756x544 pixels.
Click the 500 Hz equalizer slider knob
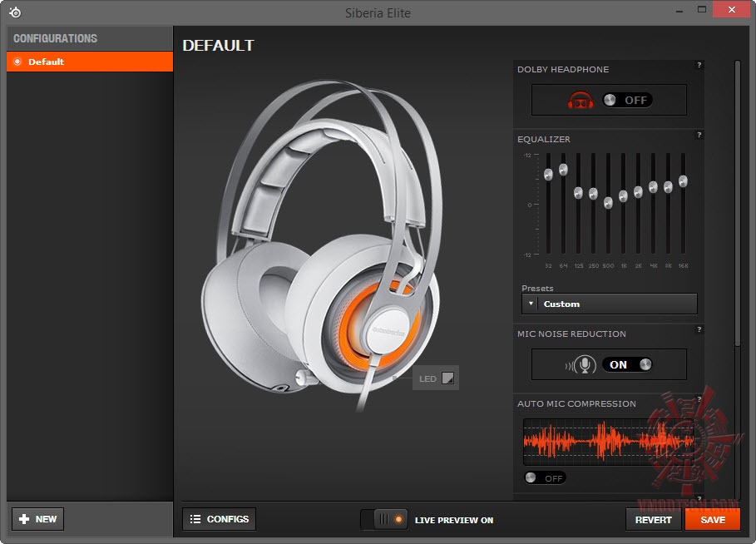(608, 203)
